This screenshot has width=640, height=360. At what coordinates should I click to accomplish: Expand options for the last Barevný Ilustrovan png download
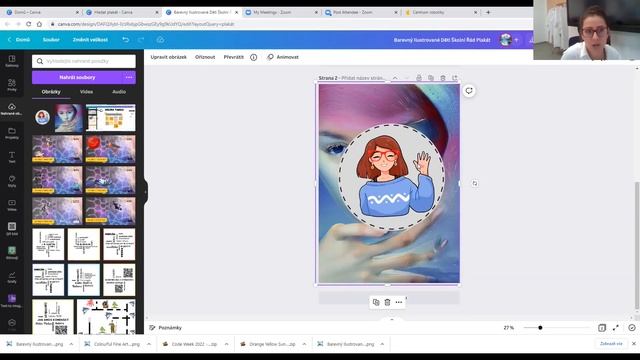pyautogui.click(x=382, y=344)
